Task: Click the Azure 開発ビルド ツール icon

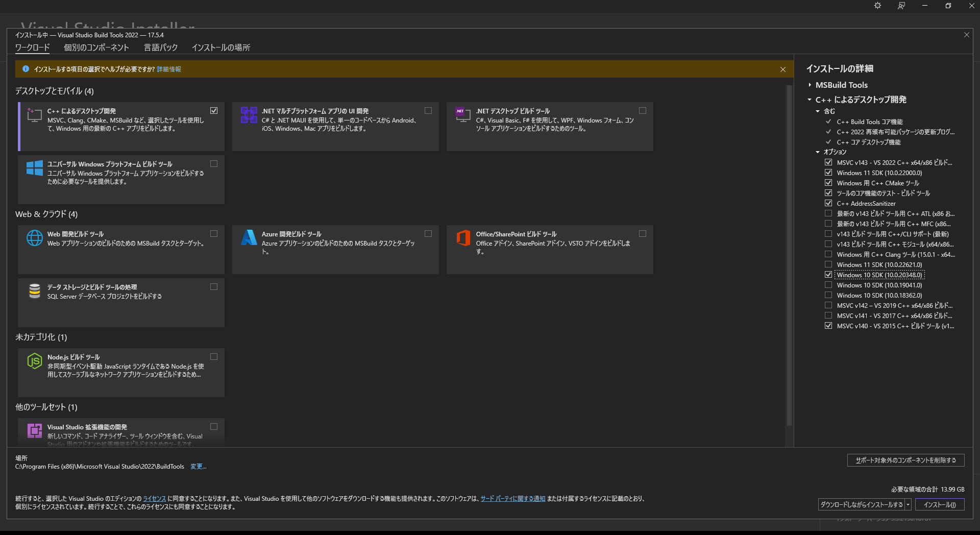Action: point(249,237)
